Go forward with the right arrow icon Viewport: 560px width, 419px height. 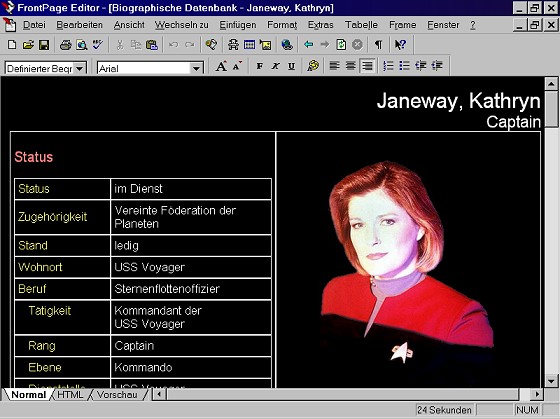click(x=325, y=45)
